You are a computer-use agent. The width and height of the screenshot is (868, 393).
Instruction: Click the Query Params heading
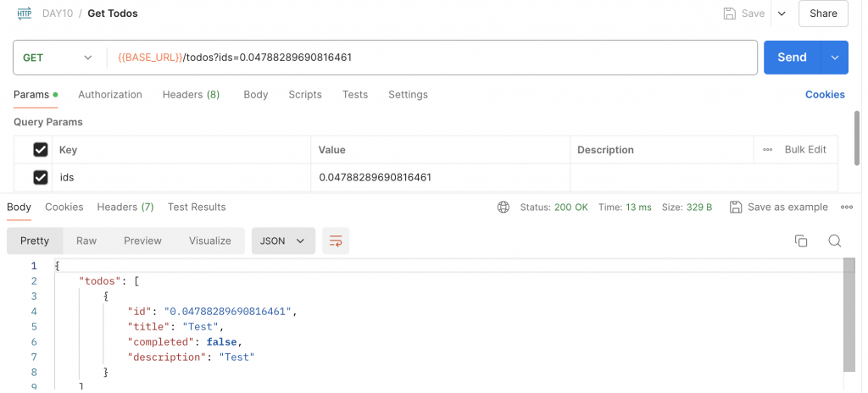click(x=48, y=122)
